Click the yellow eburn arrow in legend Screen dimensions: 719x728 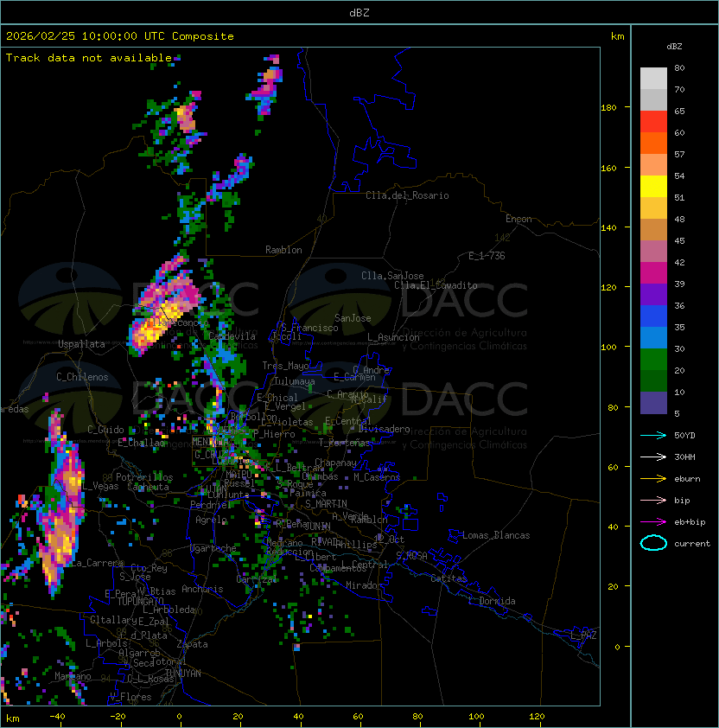(653, 479)
